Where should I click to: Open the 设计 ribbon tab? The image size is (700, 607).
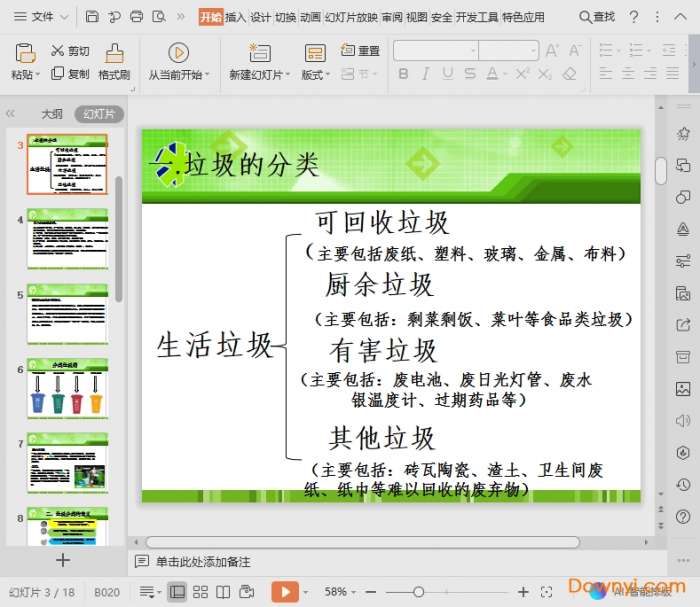[x=260, y=17]
